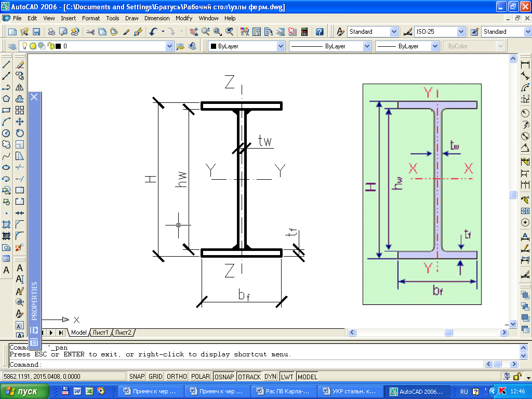532x399 pixels.
Task: Select the Rectangle draw tool
Action: click(6, 110)
